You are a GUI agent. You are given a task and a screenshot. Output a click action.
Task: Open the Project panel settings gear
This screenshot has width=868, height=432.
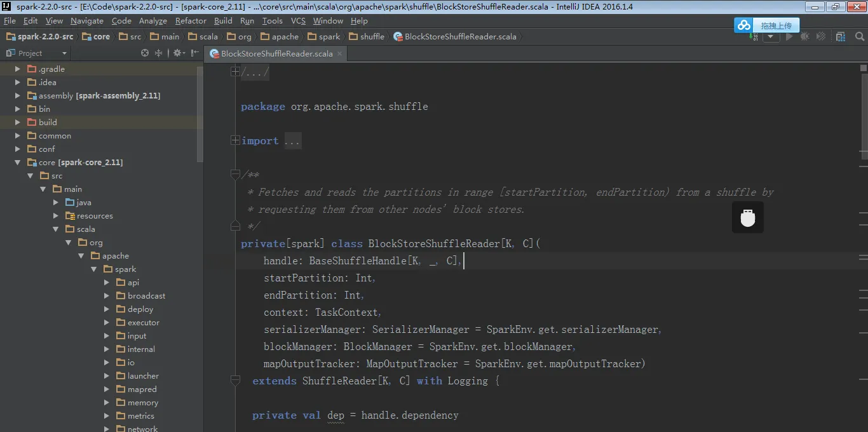coord(178,53)
